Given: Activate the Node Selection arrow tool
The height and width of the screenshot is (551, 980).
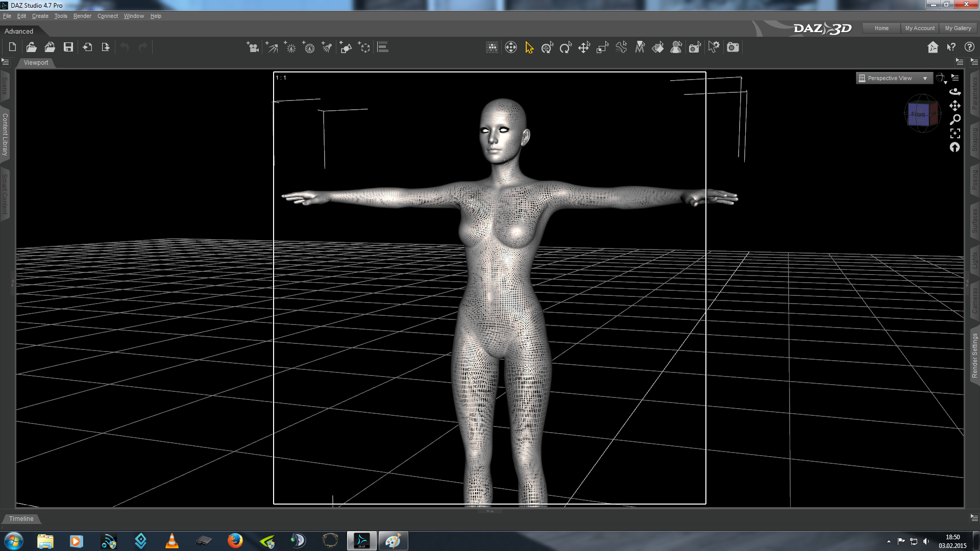Looking at the screenshot, I should tap(529, 47).
